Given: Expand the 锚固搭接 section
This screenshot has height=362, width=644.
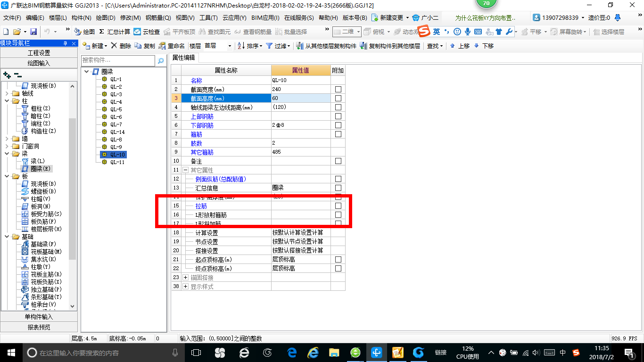Looking at the screenshot, I should point(186,278).
